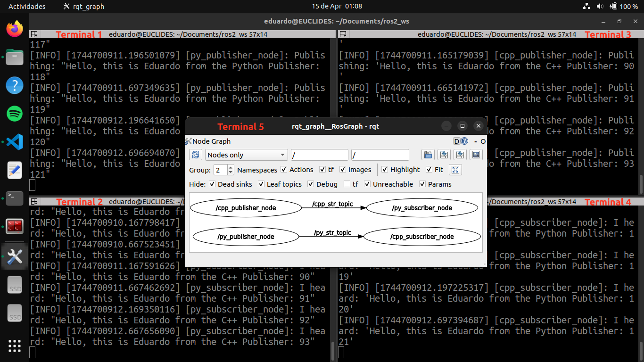Viewport: 644px width, 362px height.
Task: Uncheck the Fit checkbox
Action: (x=429, y=170)
